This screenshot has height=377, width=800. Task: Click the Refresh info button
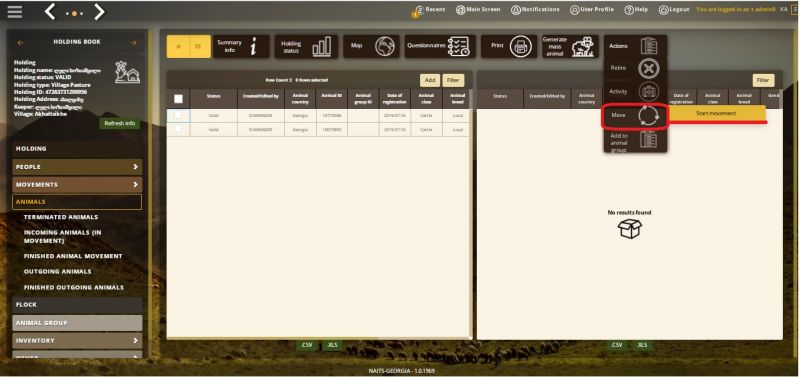(119, 123)
